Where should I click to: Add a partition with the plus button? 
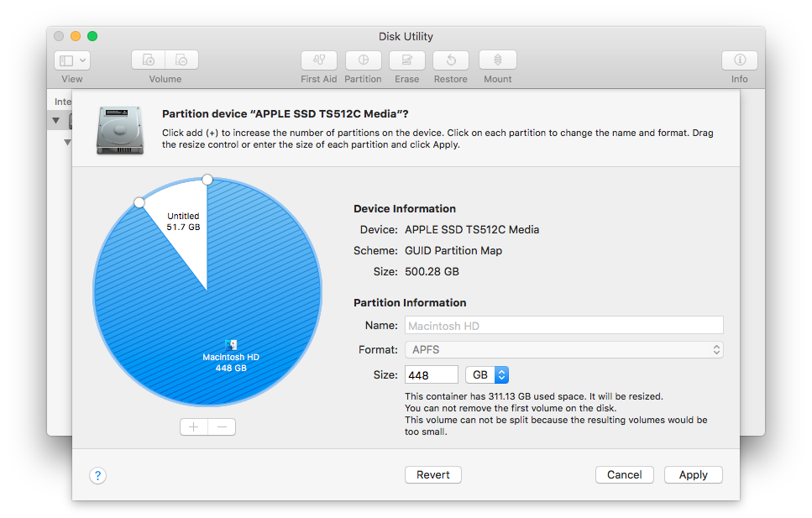point(194,426)
